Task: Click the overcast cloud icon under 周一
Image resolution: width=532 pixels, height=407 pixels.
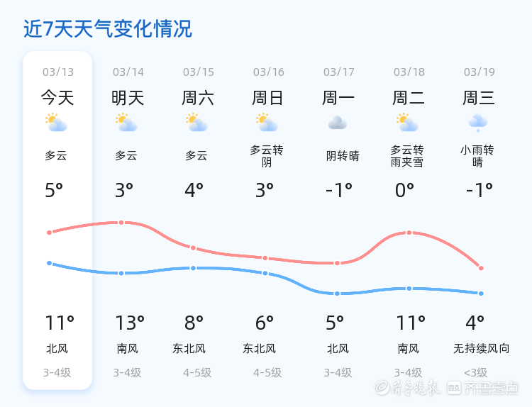Action: point(338,123)
